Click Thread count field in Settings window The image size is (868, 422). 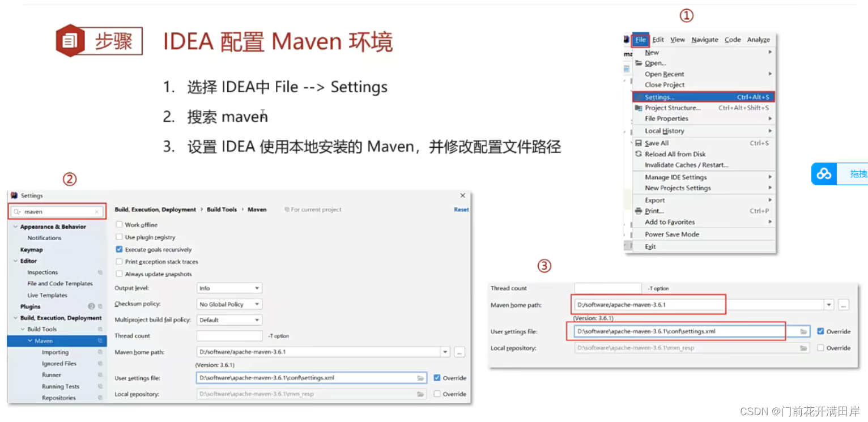coord(229,335)
